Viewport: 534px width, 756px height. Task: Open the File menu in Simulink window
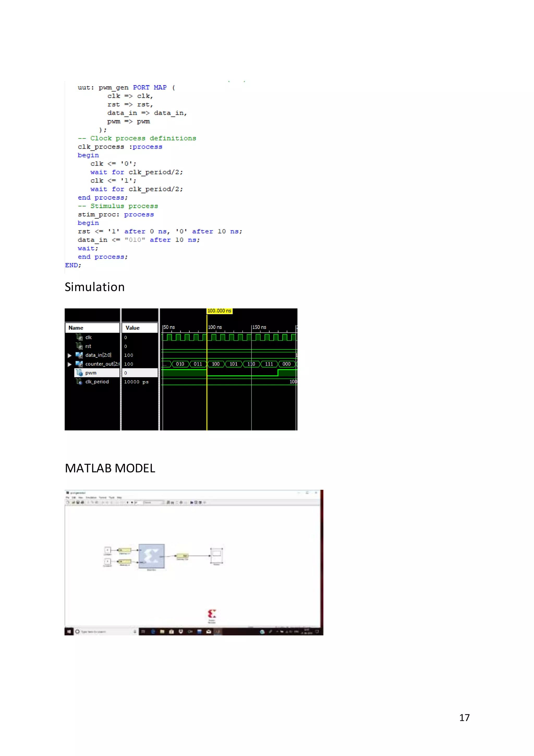tap(67, 497)
